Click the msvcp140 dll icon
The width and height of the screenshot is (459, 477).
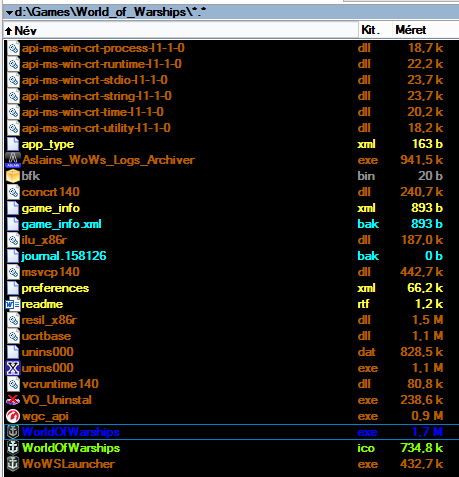[13, 272]
